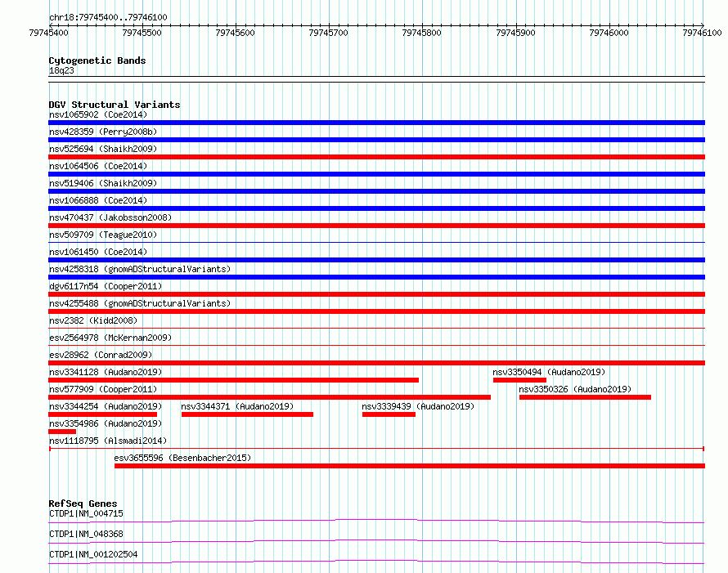728x573 pixels.
Task: Select the esv2564978 (McKernan2009) label
Action: click(x=110, y=338)
